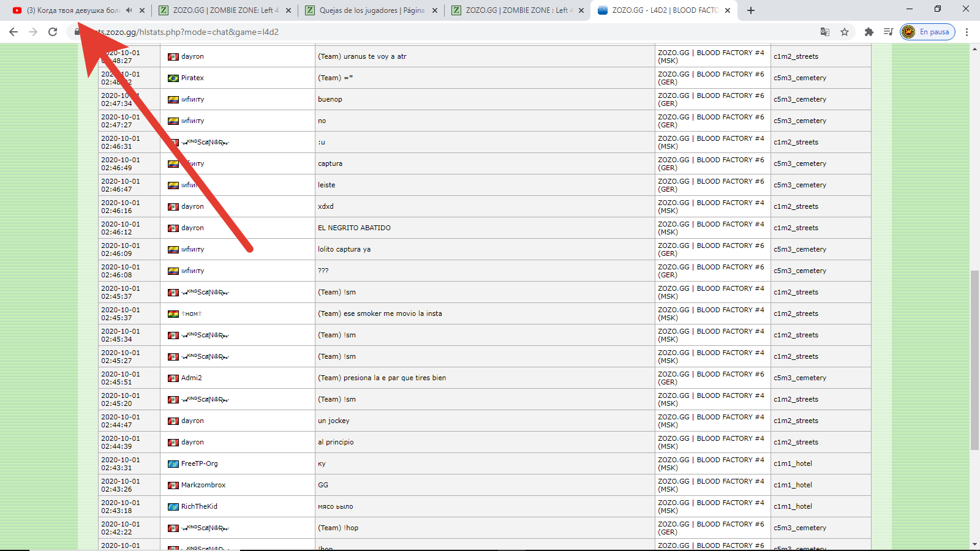Open player RichTheKid's profile
The image size is (980, 551).
pyautogui.click(x=199, y=507)
